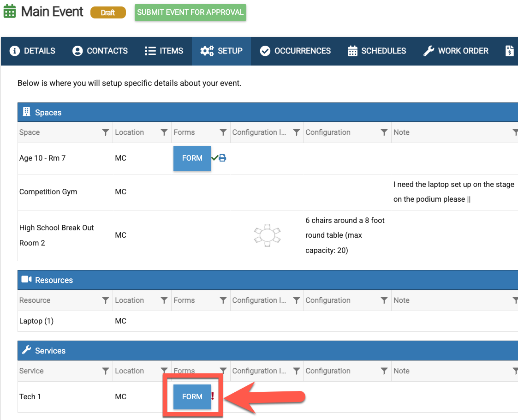
Task: Go to the Occurrences tab
Action: pos(295,51)
